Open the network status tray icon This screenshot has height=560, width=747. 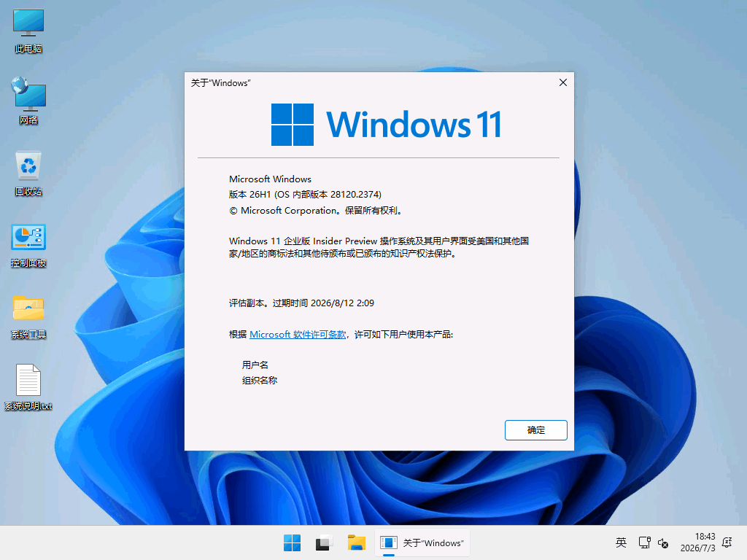pyautogui.click(x=645, y=542)
